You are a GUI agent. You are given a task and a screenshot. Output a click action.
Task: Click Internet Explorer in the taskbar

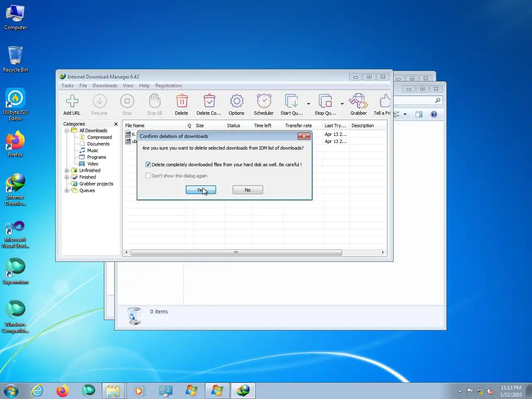[x=37, y=391]
